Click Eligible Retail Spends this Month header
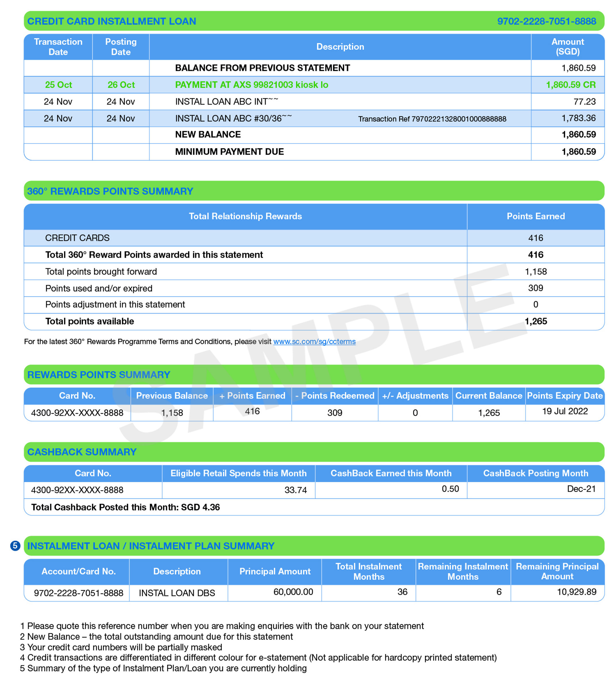 pyautogui.click(x=238, y=473)
